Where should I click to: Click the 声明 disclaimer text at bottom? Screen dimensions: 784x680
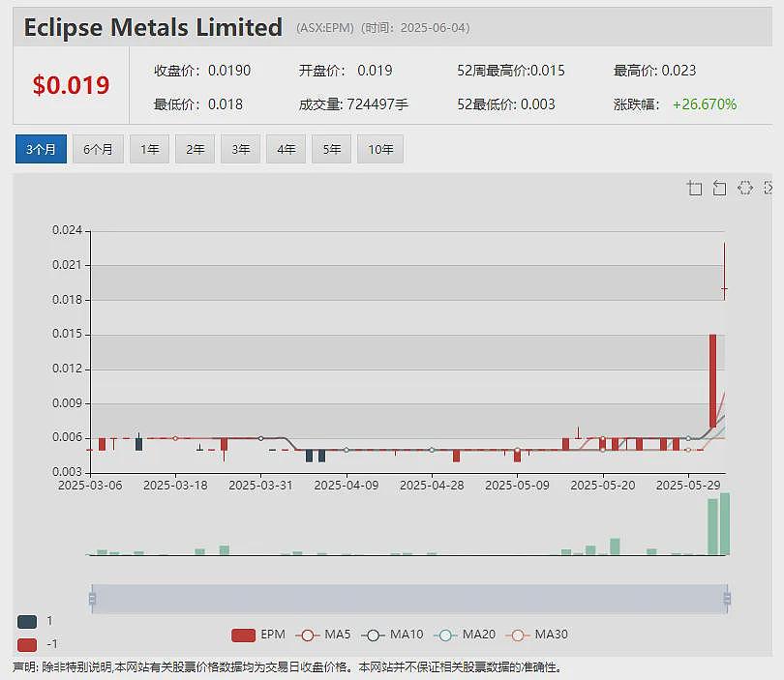(288, 667)
